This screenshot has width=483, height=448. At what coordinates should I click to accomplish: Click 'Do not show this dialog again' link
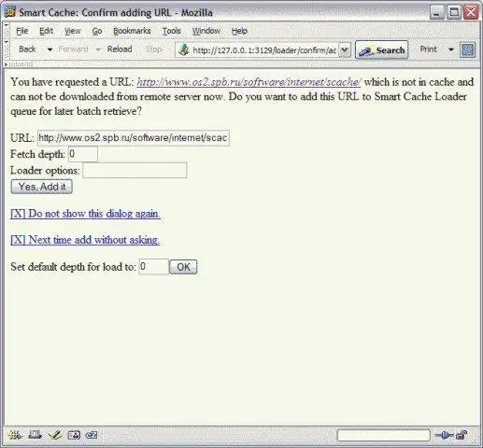tap(85, 214)
